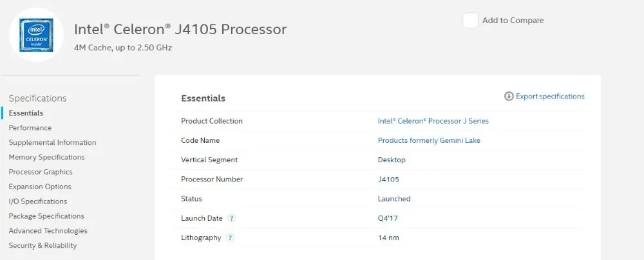The height and width of the screenshot is (260, 644).
Task: Select Supplemental Information in sidebar
Action: [x=52, y=143]
